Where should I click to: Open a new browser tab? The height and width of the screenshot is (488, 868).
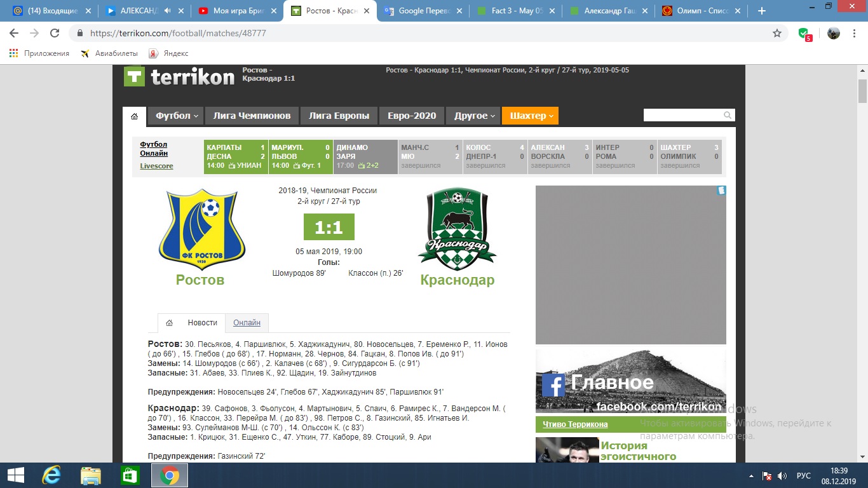(x=762, y=11)
